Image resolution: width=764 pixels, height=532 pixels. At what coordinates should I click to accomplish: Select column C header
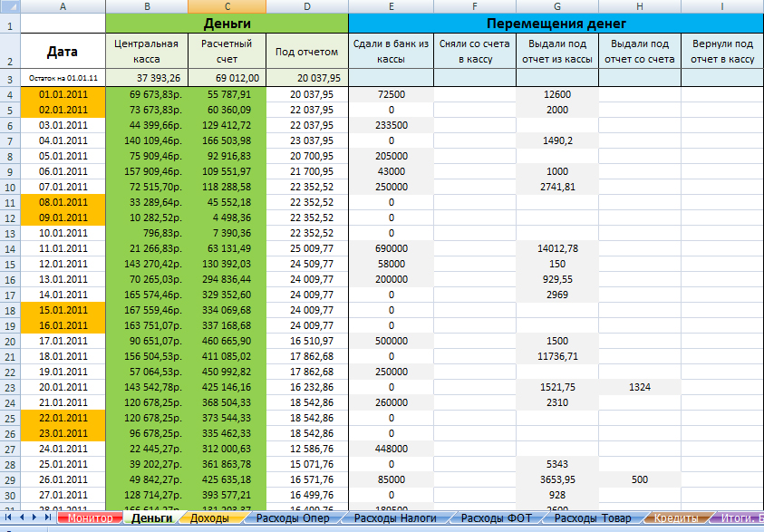[227, 6]
